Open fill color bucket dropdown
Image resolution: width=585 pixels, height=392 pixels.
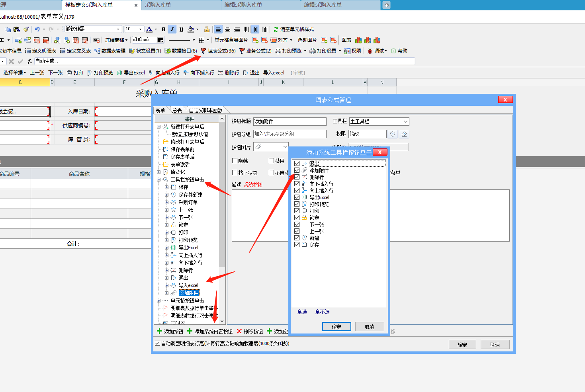click(x=197, y=29)
